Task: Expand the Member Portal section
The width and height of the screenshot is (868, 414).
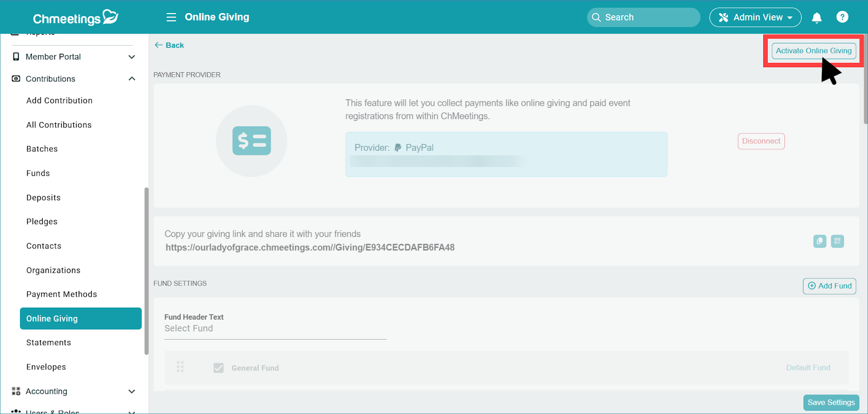Action: (x=131, y=57)
